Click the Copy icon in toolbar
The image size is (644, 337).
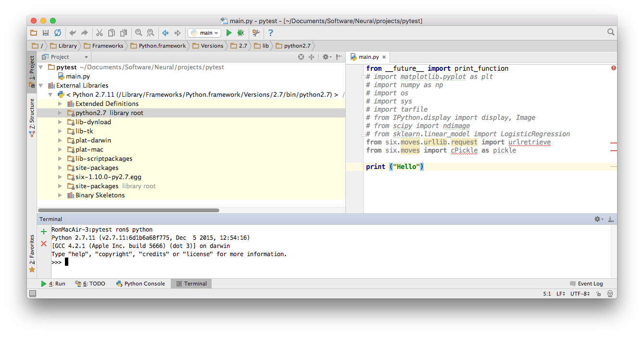[112, 33]
